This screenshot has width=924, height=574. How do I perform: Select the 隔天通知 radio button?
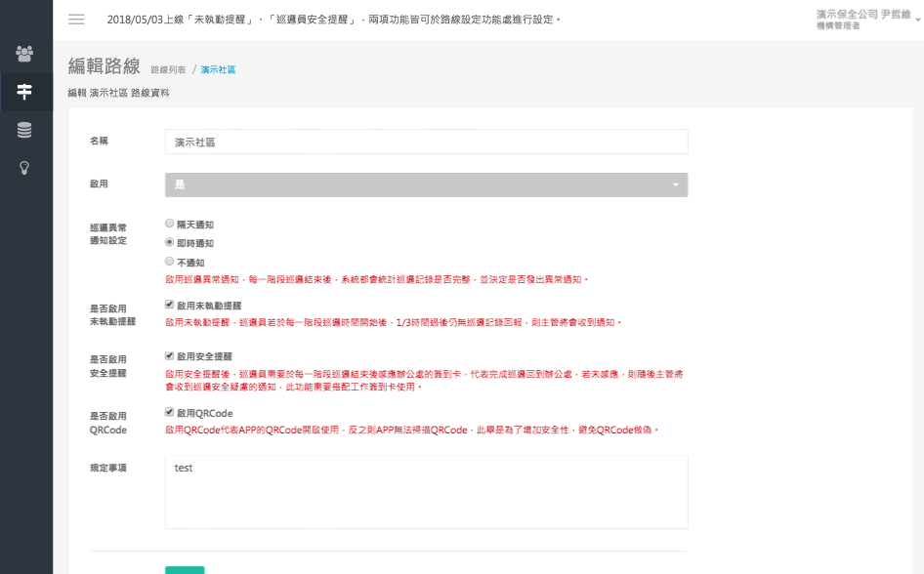pos(170,224)
